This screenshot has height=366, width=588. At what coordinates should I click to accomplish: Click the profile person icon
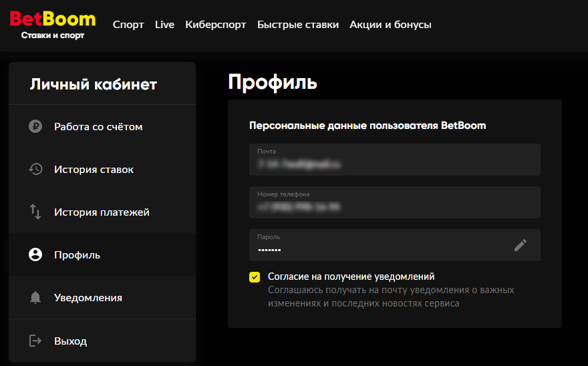coord(35,254)
